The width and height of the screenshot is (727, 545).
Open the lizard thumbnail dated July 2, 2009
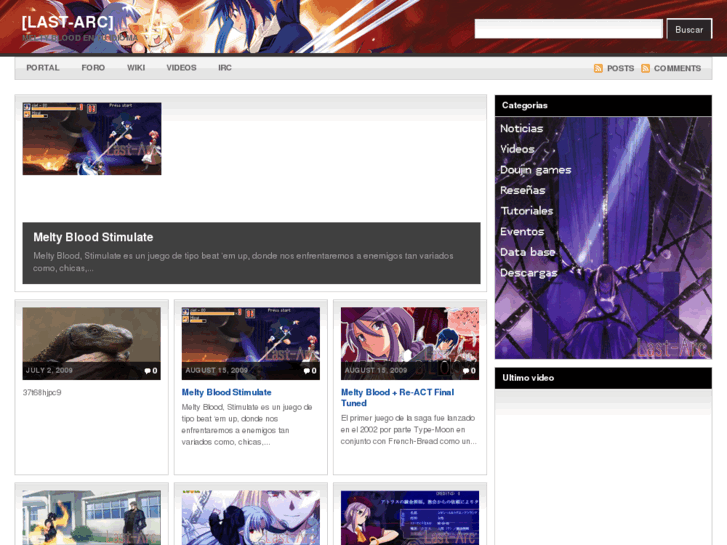(91, 343)
